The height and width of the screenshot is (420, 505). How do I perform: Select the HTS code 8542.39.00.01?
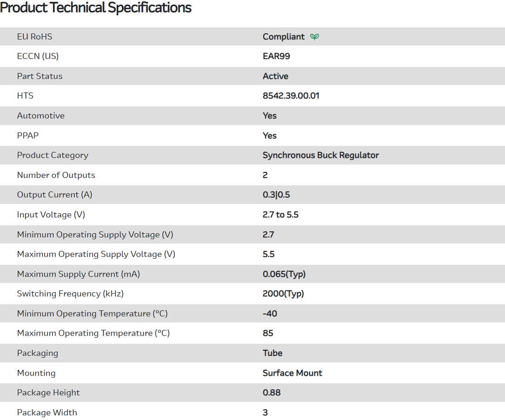(291, 96)
